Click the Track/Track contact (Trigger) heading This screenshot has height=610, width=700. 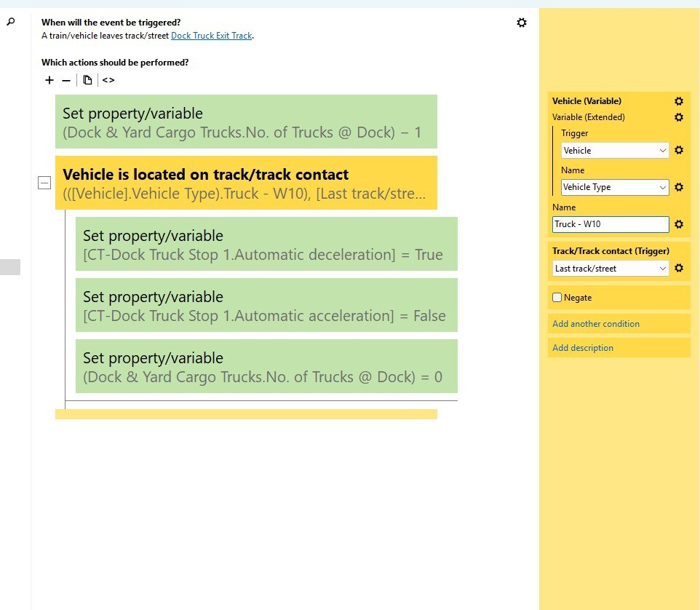610,251
